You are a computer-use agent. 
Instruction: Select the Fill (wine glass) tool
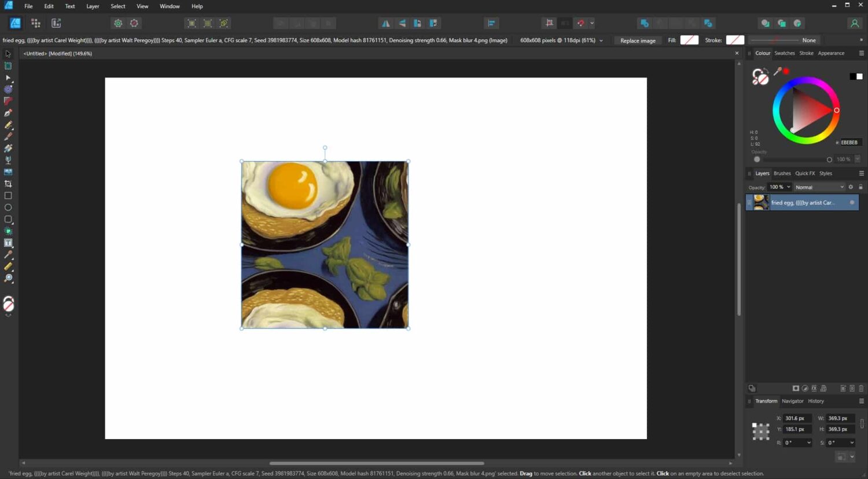[8, 160]
